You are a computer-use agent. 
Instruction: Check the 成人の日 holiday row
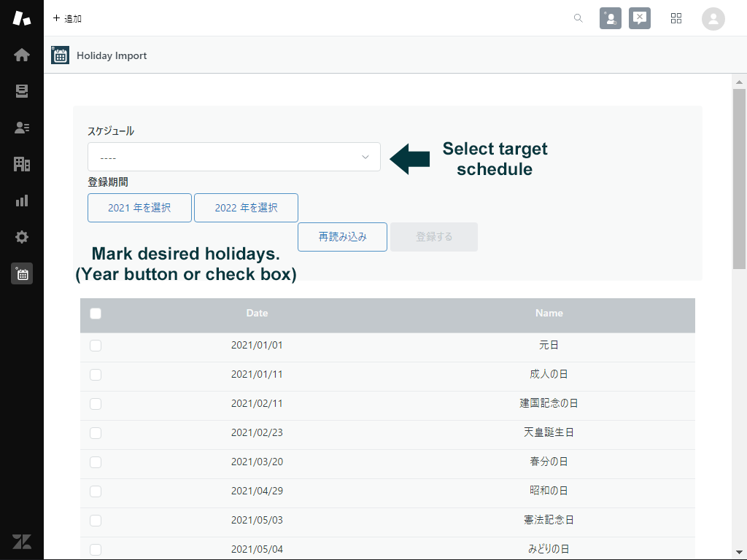pyautogui.click(x=96, y=374)
